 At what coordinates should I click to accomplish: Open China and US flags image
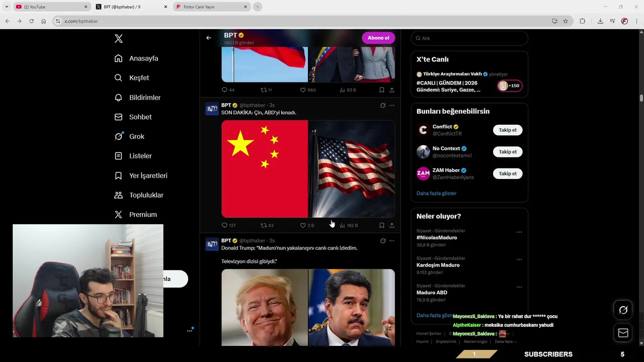pyautogui.click(x=308, y=168)
